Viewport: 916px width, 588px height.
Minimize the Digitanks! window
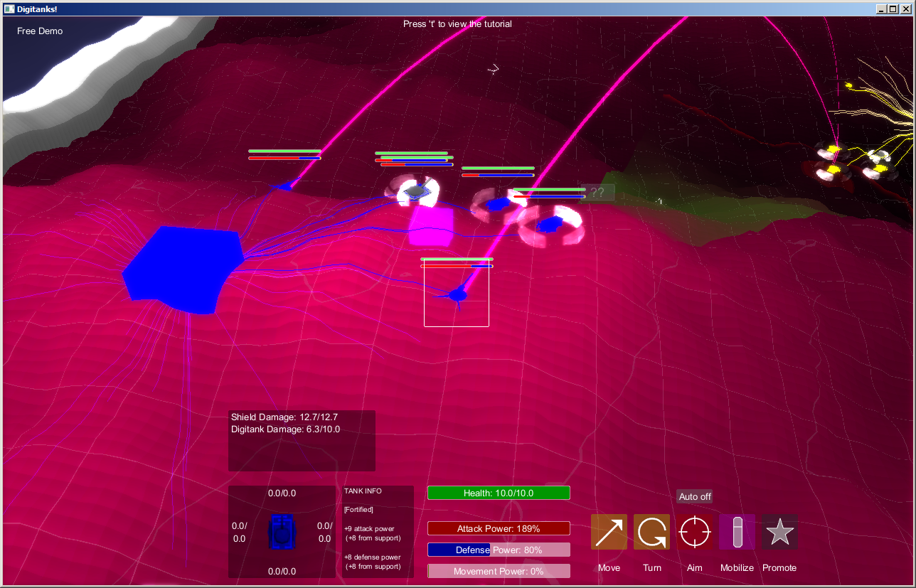[x=882, y=8]
